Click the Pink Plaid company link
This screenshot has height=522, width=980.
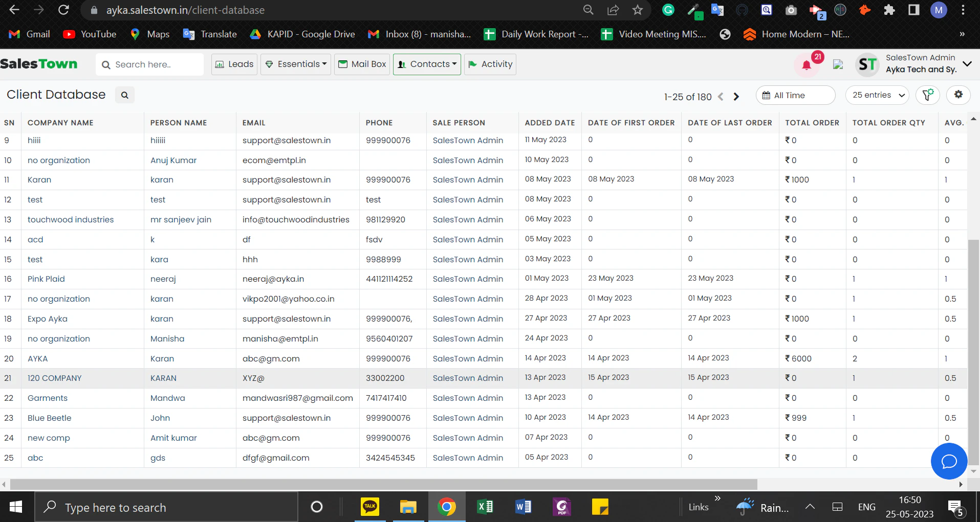(x=46, y=279)
